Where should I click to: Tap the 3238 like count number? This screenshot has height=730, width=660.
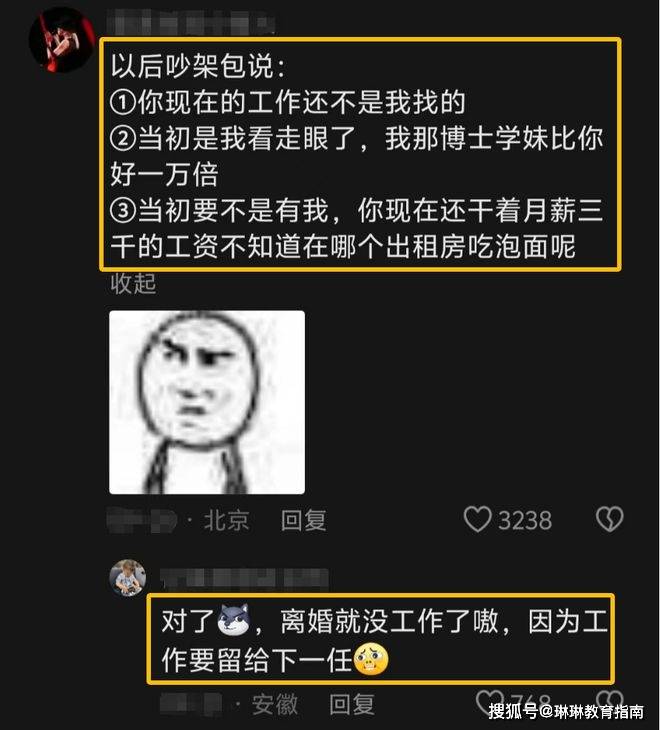coord(525,520)
